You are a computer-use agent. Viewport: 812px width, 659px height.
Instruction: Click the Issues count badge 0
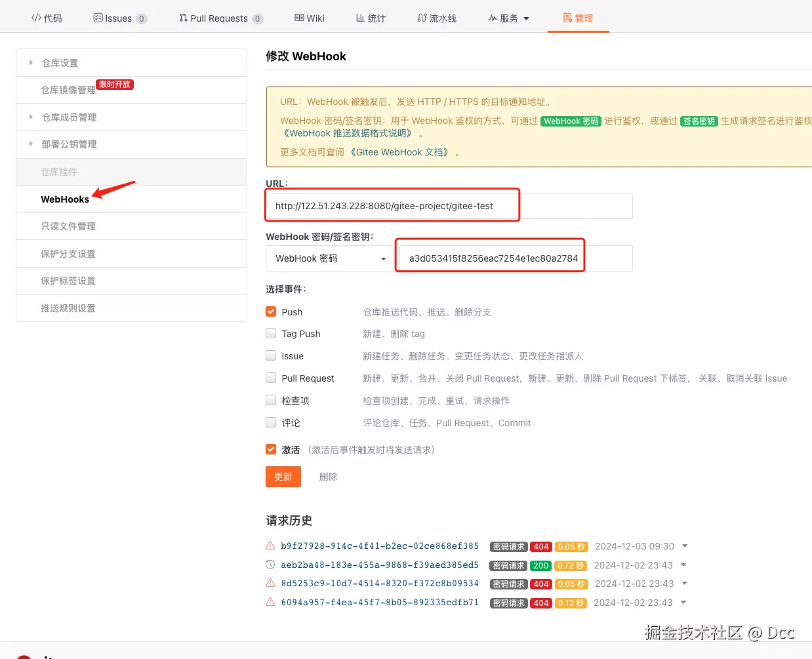click(x=142, y=19)
